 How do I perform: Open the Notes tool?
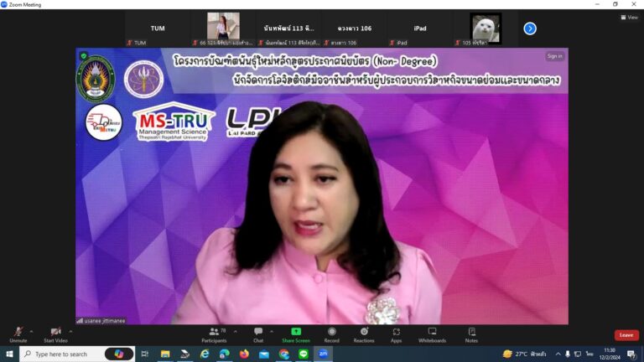click(471, 334)
